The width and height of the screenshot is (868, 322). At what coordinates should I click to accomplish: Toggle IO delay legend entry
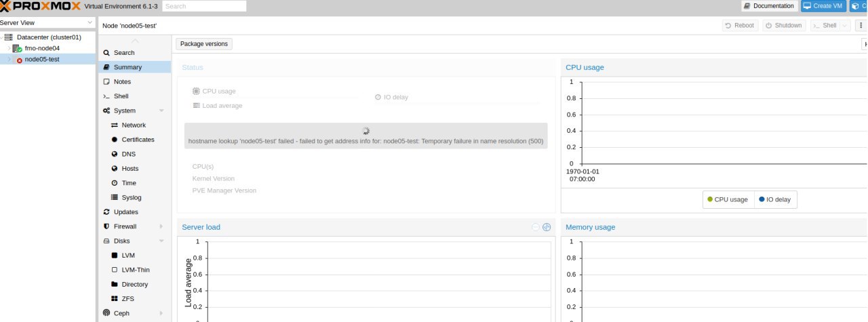coord(776,199)
